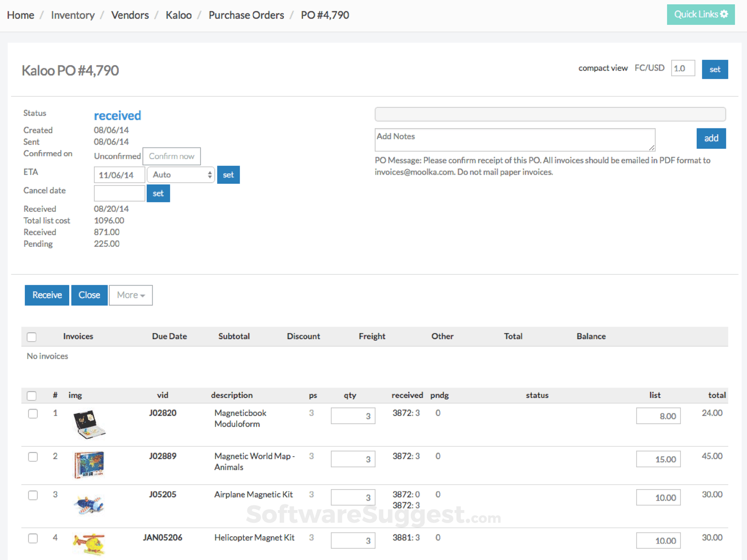Toggle the invoices select-all checkbox
The width and height of the screenshot is (747, 560).
pos(32,336)
